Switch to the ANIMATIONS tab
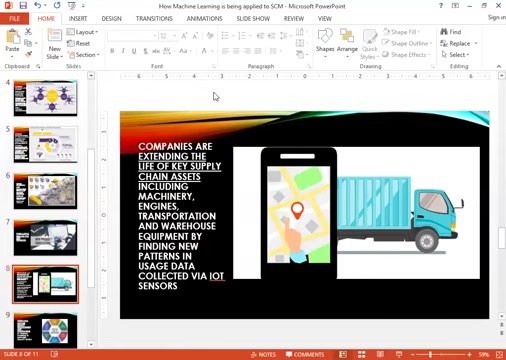This screenshot has width=506, height=360. (x=204, y=19)
